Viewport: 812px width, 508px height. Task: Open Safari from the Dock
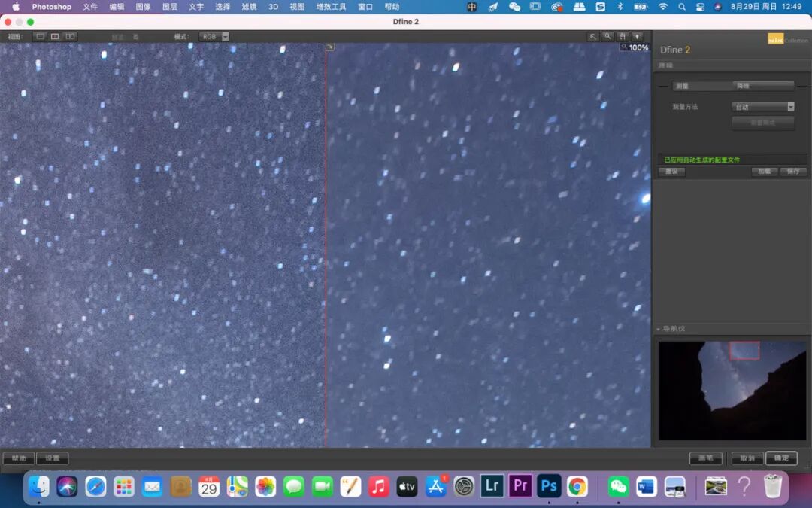pyautogui.click(x=95, y=486)
